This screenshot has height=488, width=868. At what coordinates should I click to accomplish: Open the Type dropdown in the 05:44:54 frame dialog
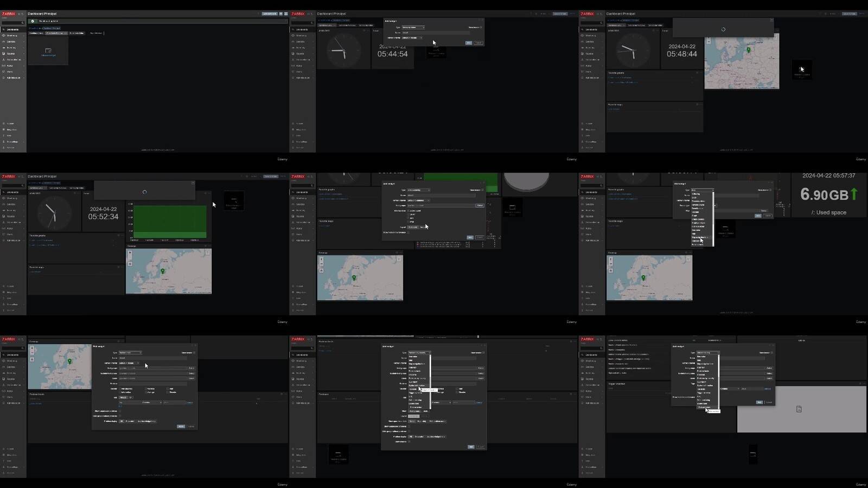pos(413,27)
